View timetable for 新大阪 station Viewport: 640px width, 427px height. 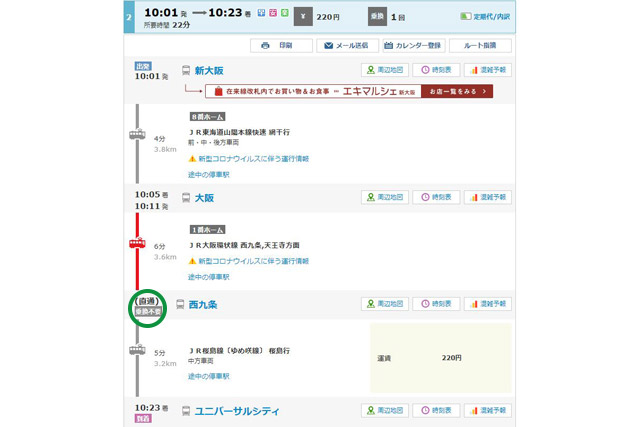point(437,70)
